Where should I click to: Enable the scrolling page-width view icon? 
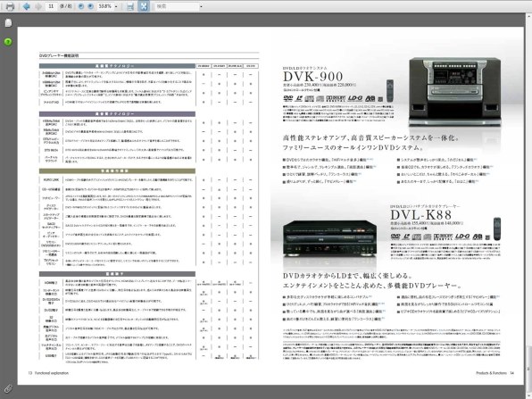coord(130,6)
